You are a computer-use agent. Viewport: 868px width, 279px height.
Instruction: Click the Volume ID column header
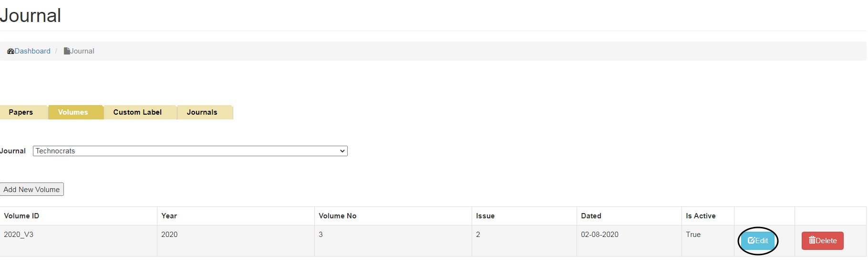(21, 216)
